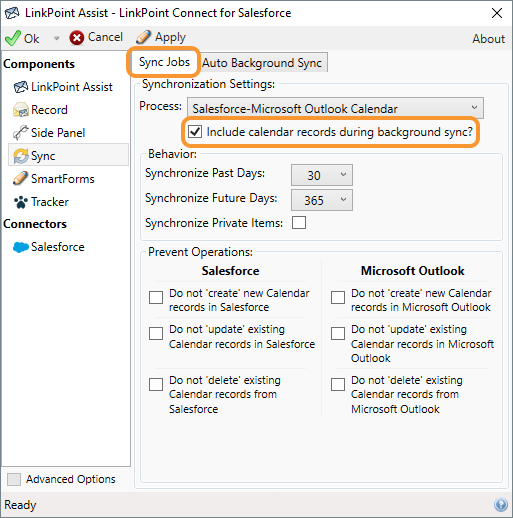Close the LinkPoint Assist window
The width and height of the screenshot is (513, 518).
(497, 13)
